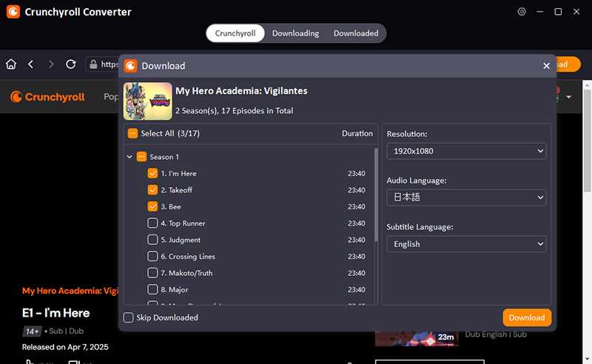Check episode 7. Makoto/Truth

click(x=152, y=273)
